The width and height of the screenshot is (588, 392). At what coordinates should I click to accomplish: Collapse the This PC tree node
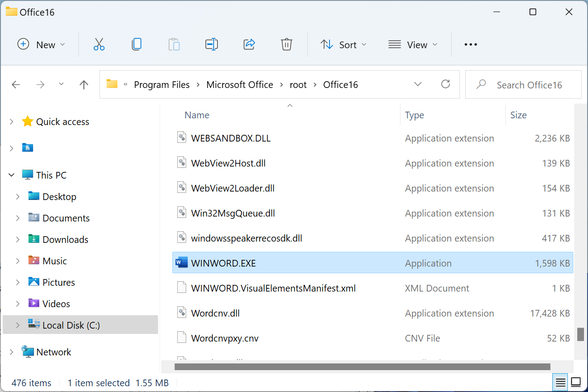(x=12, y=175)
